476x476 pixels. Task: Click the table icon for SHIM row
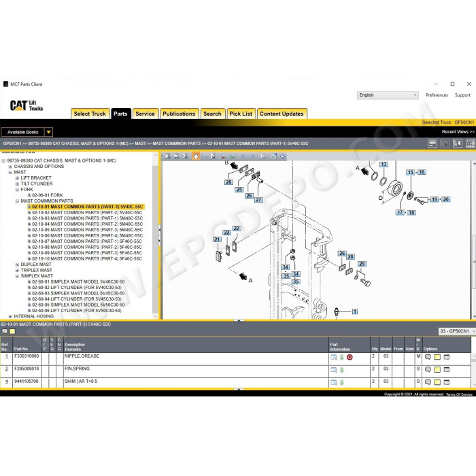point(447,382)
